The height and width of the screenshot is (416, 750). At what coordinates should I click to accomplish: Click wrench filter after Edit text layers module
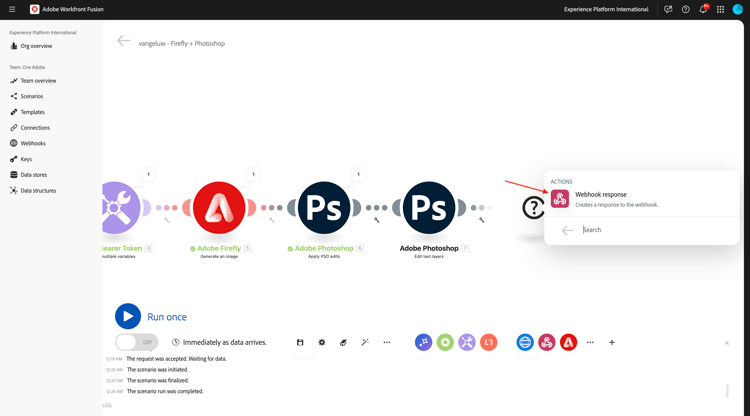[482, 220]
